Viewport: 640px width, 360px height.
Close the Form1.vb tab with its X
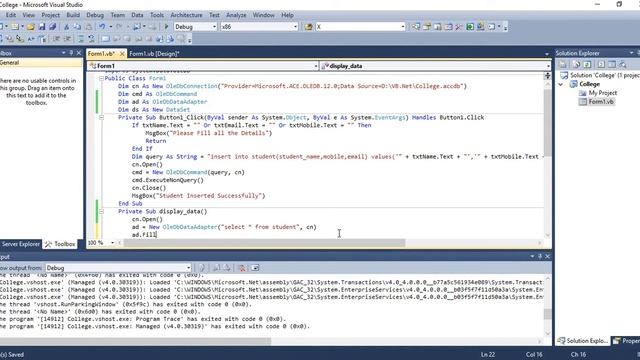pos(122,53)
